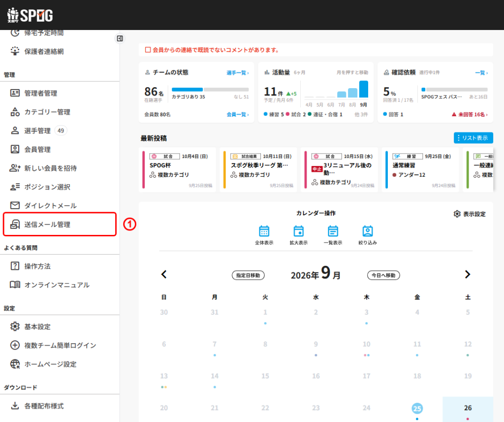Click 選手一覧 link in team status

238,73
